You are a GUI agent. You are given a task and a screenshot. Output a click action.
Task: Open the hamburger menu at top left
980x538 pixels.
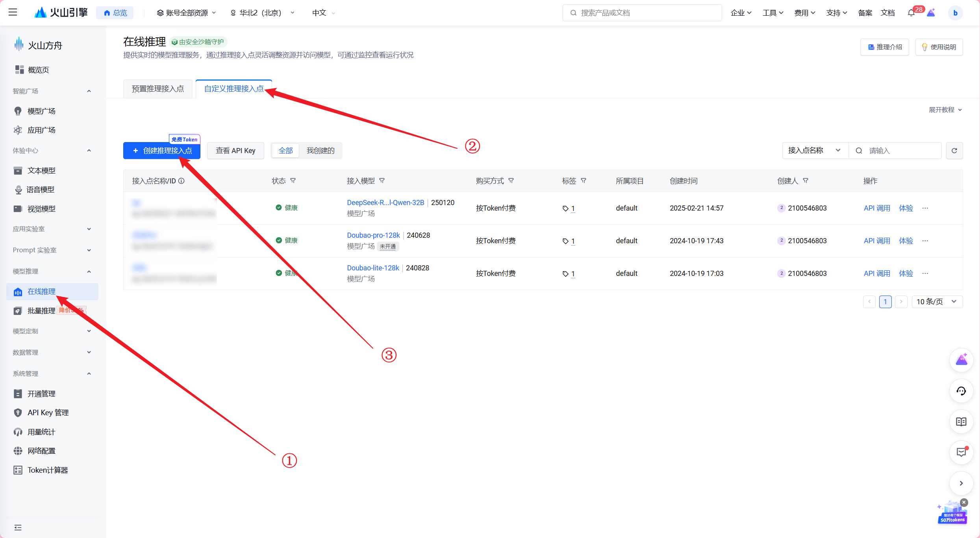pos(13,13)
